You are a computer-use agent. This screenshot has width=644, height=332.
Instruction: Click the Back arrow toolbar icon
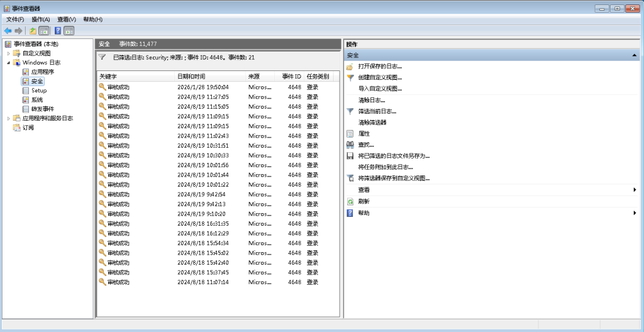point(8,31)
